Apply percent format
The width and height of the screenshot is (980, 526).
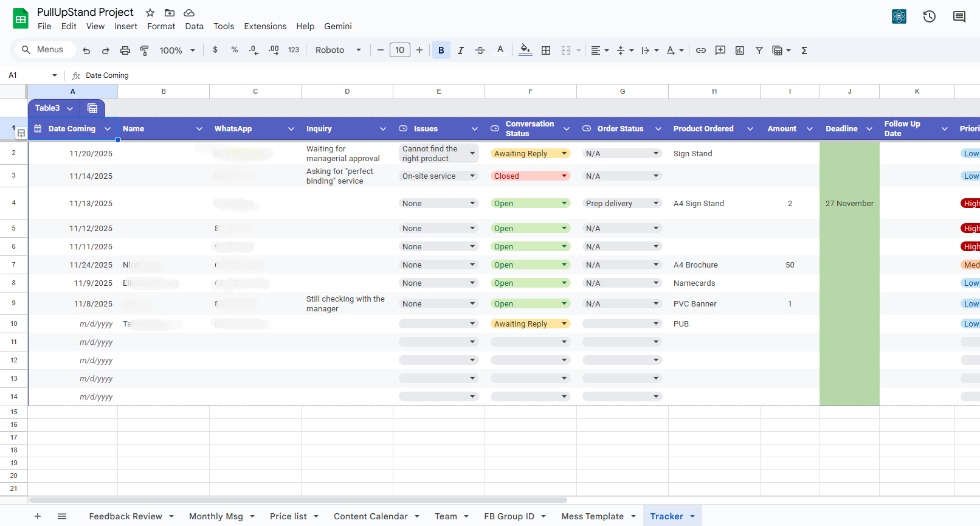click(235, 50)
